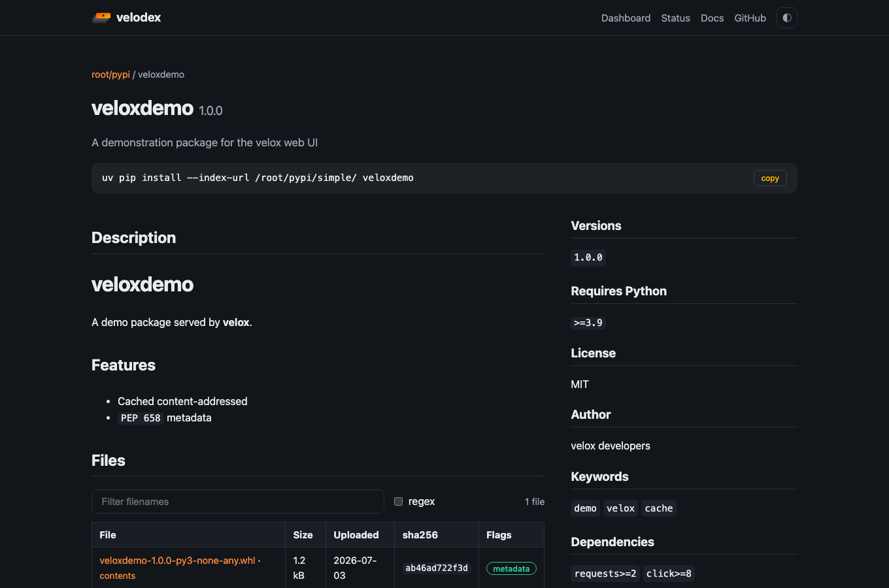
Task: Click the velodex brand name
Action: pyautogui.click(x=139, y=18)
